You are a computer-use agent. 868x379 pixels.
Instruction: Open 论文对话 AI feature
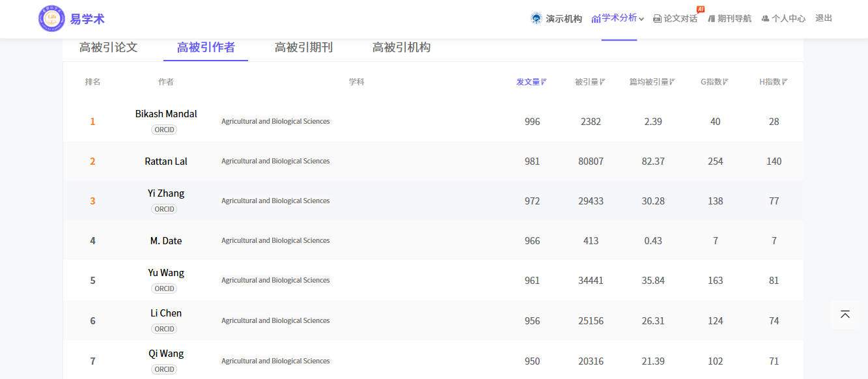[676, 18]
